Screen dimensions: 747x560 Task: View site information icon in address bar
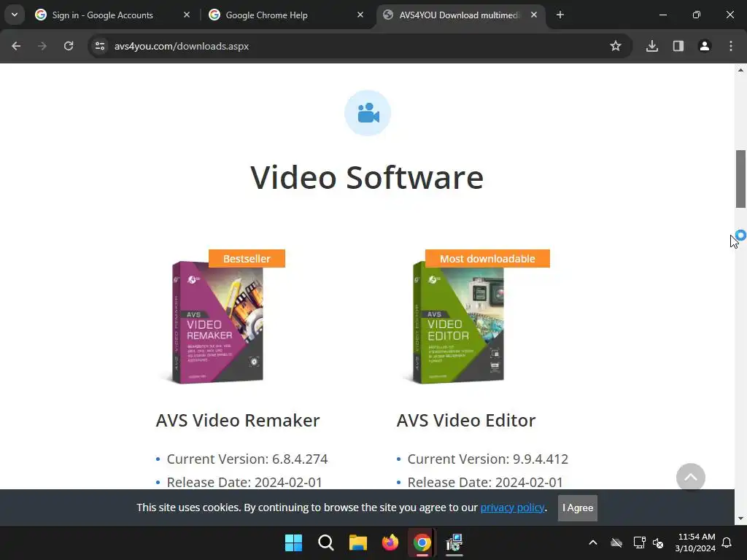click(x=100, y=46)
